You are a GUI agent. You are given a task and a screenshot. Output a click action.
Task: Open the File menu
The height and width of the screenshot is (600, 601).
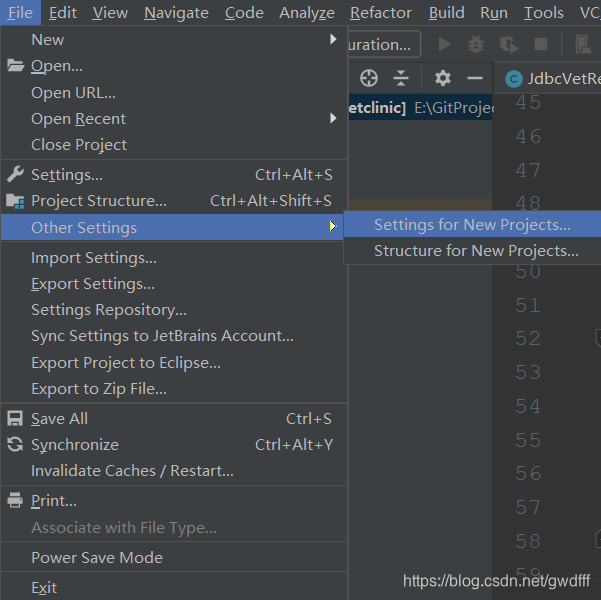(x=20, y=13)
